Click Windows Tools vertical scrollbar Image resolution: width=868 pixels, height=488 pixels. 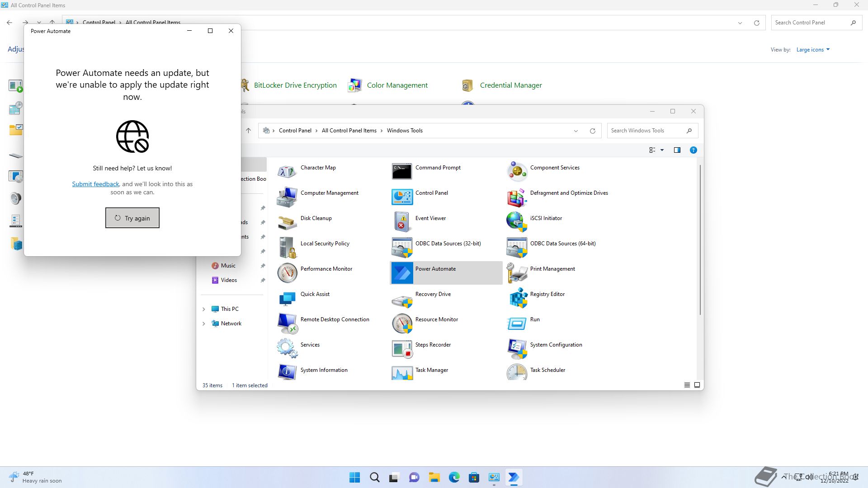coord(700,239)
